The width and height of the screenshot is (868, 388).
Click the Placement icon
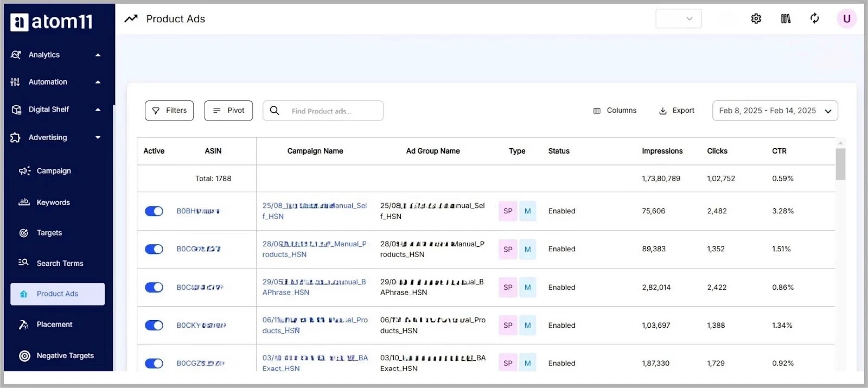[x=24, y=325]
